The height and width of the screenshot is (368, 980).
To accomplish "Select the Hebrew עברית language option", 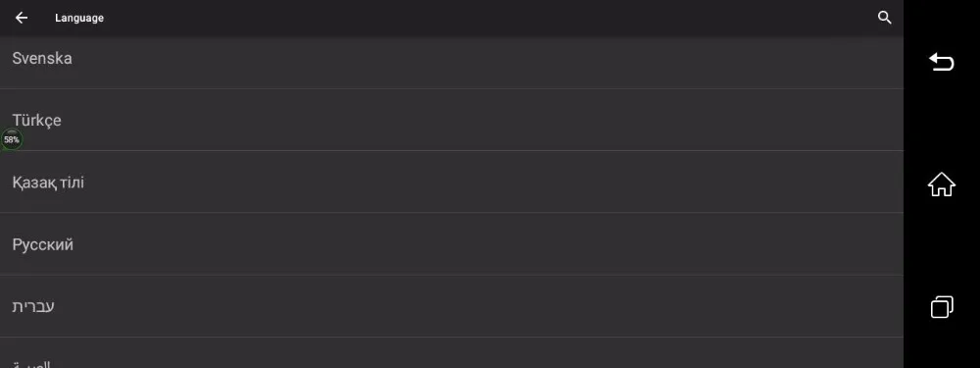I will tap(452, 306).
